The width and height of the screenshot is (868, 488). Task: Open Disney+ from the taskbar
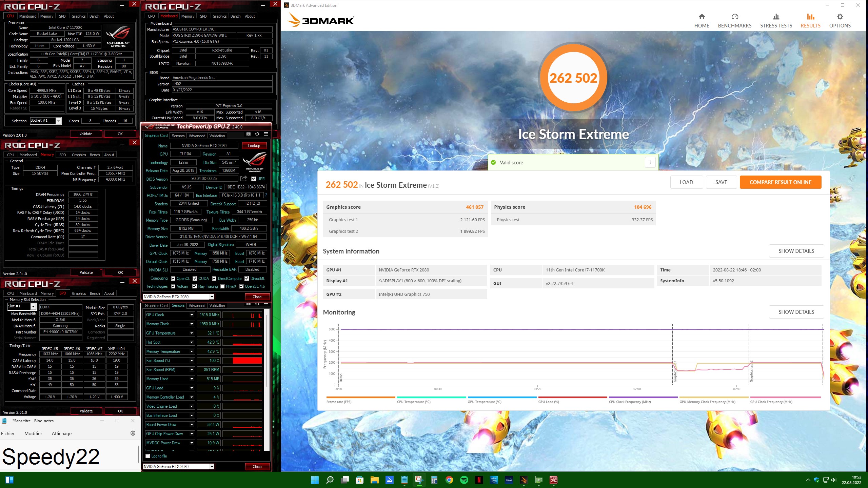click(509, 480)
